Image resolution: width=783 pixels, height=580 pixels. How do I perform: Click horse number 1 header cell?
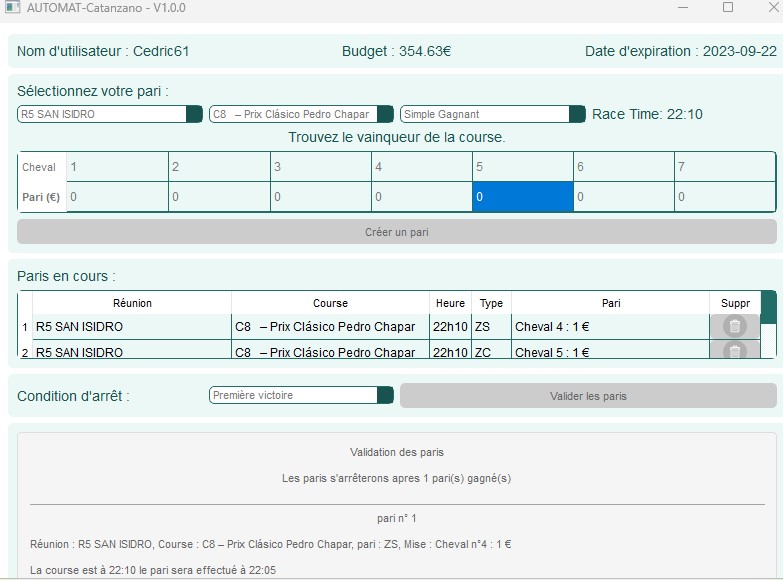(x=118, y=167)
